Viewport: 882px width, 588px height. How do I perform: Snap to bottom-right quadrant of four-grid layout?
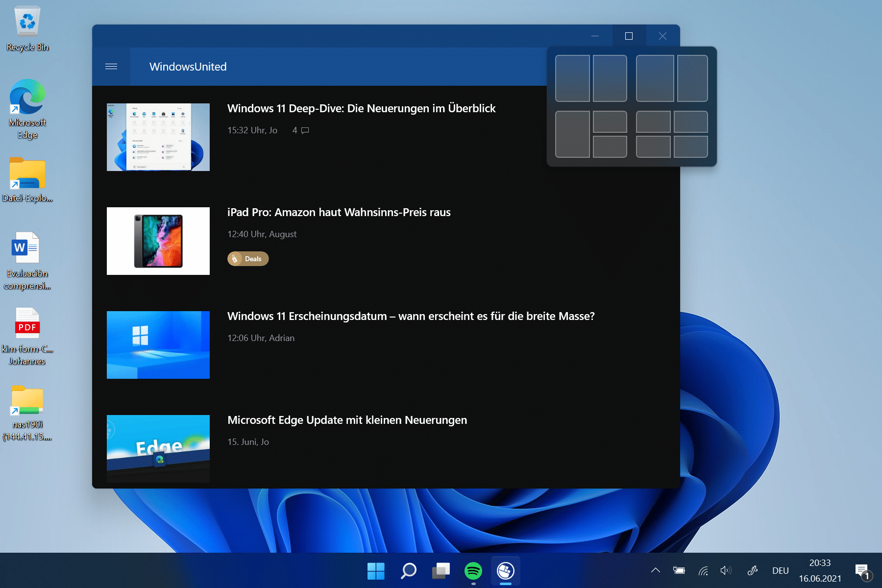tap(691, 147)
